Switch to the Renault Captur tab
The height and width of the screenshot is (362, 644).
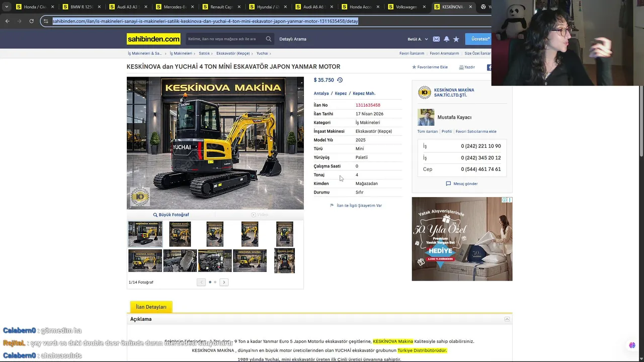(220, 7)
